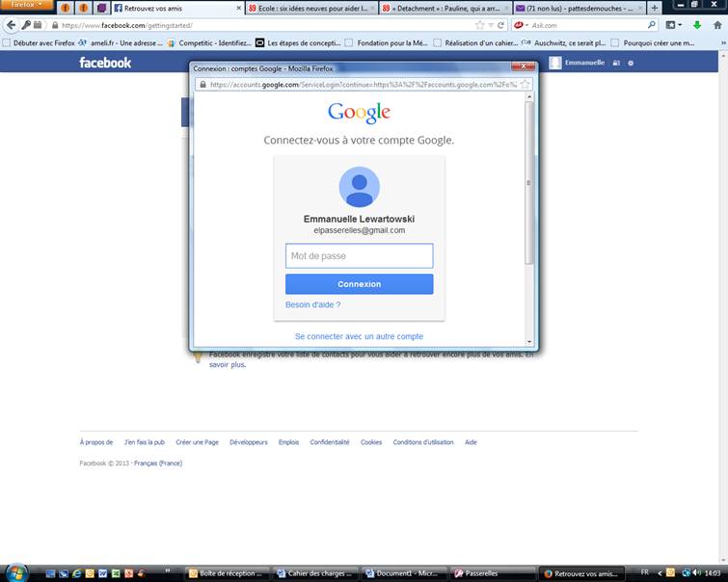Open Débuter avec Firefox bookmark
This screenshot has height=582, width=728.
[39, 43]
